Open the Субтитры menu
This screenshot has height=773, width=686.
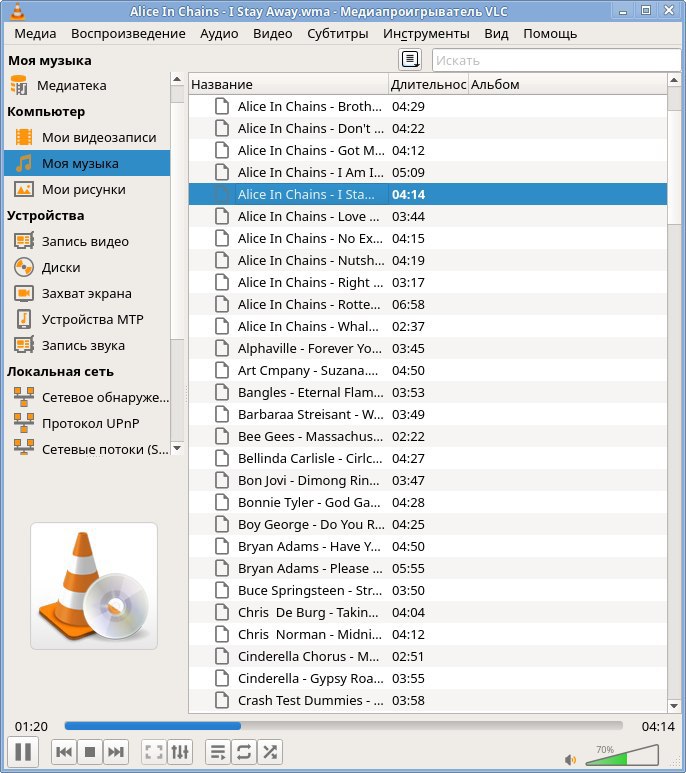(x=338, y=34)
